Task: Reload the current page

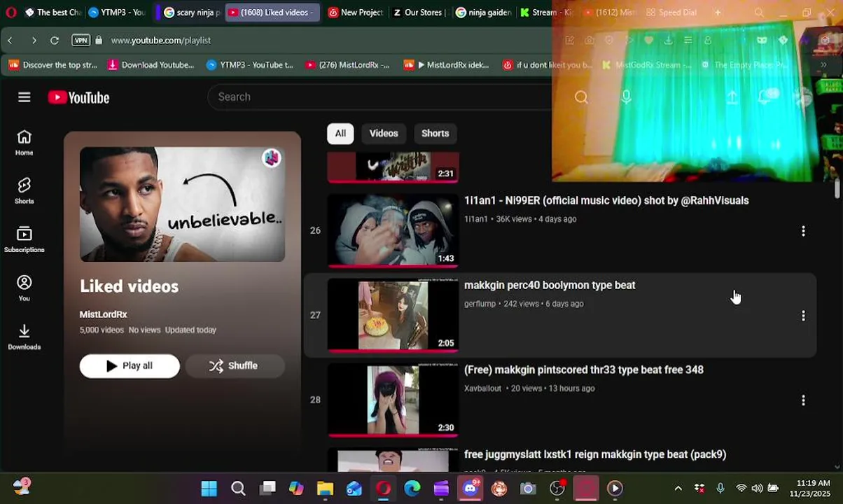Action: tap(55, 41)
